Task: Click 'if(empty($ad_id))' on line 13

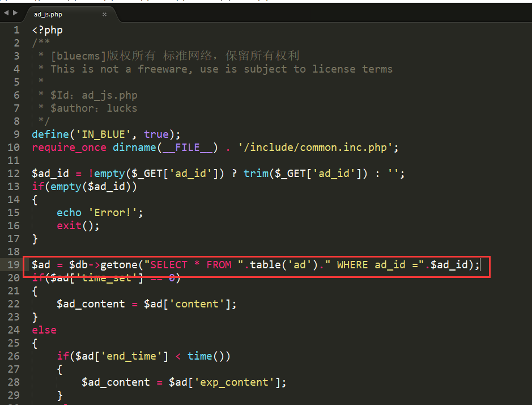Action: tap(84, 187)
